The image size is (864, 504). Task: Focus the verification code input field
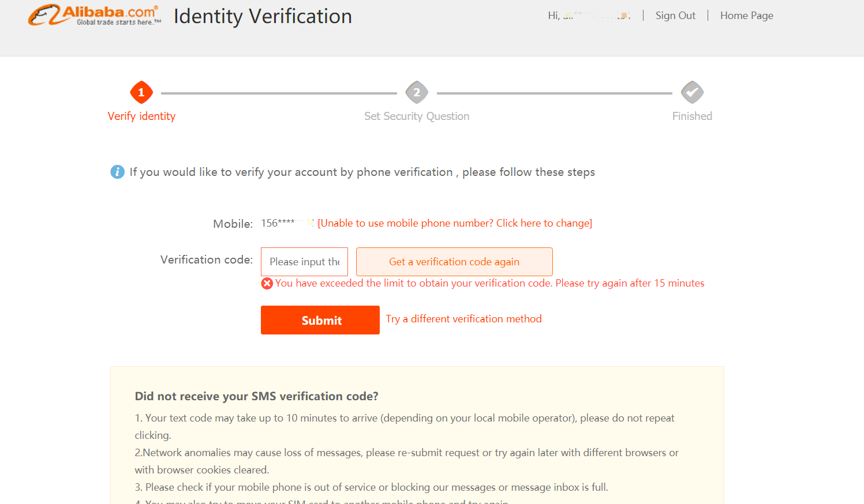click(x=304, y=262)
